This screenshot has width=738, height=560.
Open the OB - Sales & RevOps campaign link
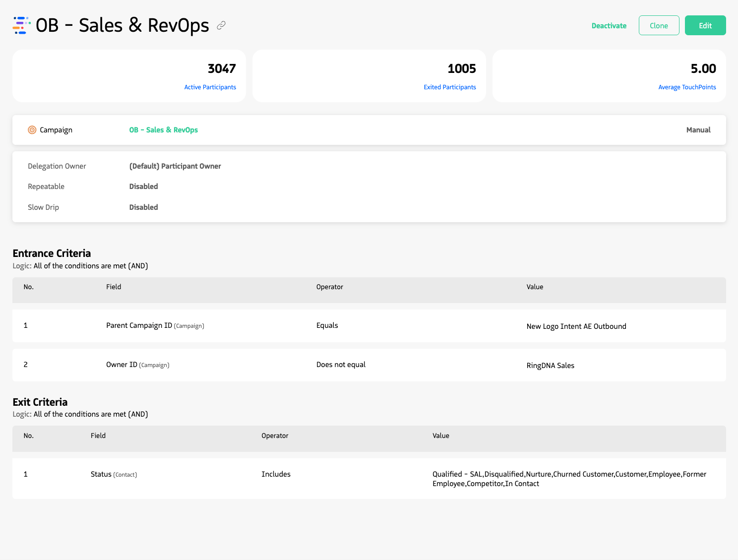pos(163,129)
